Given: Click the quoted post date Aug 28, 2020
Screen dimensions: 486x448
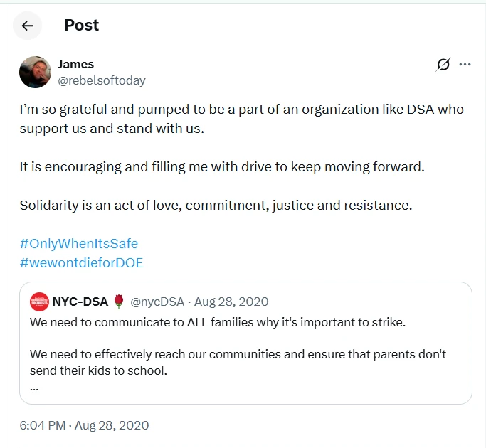Looking at the screenshot, I should tap(231, 302).
